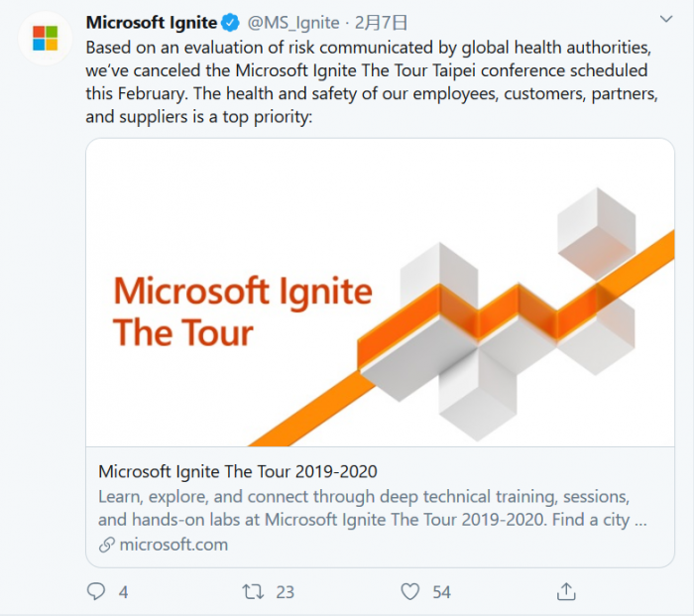Retweet using the retweet arrows icon
694x616 pixels.
(254, 591)
